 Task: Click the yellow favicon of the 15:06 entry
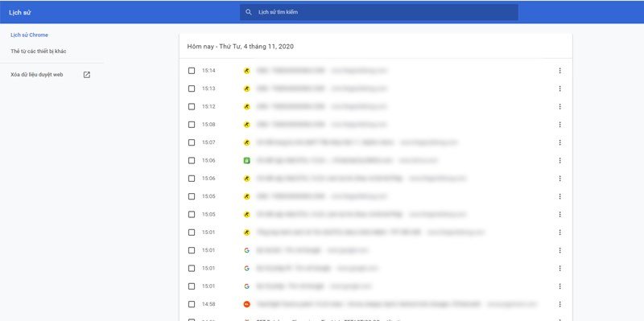tap(246, 179)
